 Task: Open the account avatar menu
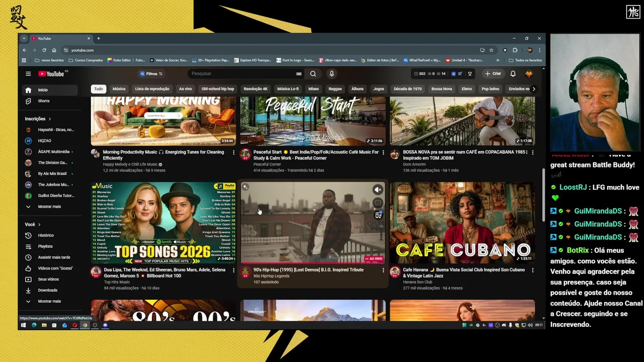click(x=529, y=73)
